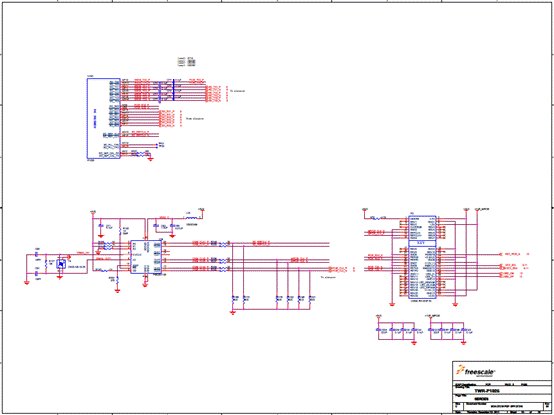Screen dimensions: 554x415
Task: Select the TWR-P1025 title text
Action: coord(487,391)
